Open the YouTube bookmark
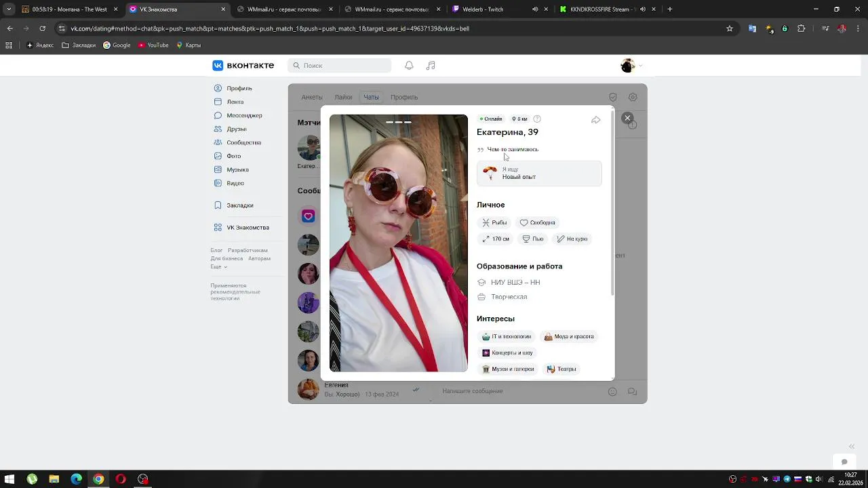This screenshot has height=488, width=868. [x=153, y=45]
